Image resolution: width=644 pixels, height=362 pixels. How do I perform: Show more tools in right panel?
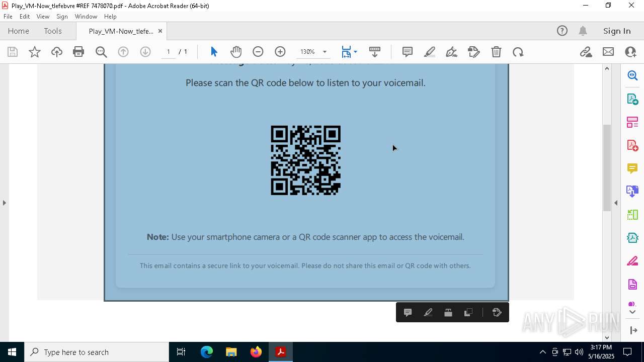coord(632,312)
